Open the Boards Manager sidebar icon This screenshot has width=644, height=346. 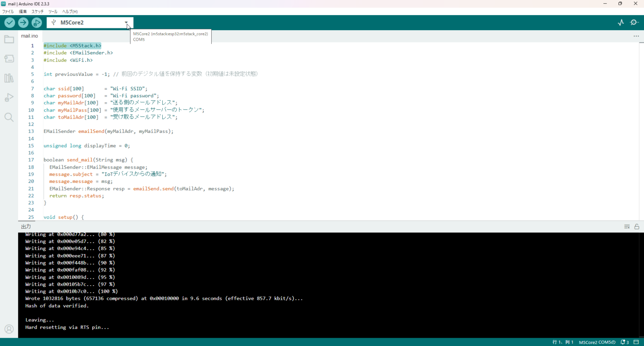click(9, 58)
